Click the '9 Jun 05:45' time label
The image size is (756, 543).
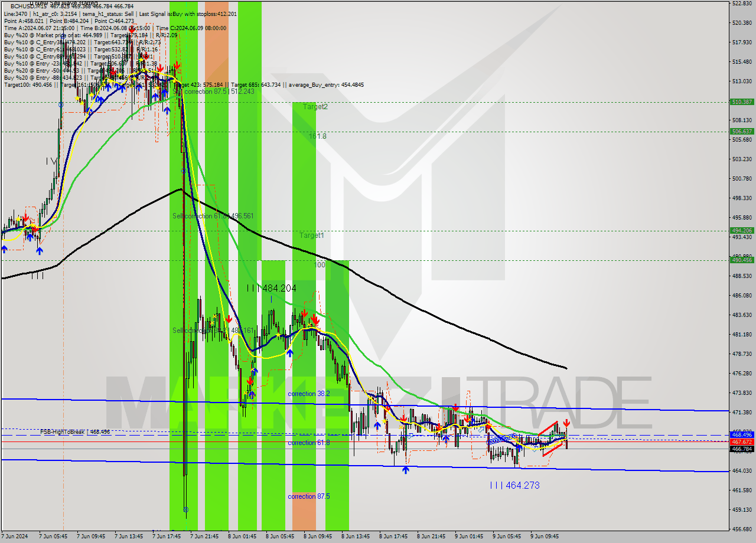506,537
